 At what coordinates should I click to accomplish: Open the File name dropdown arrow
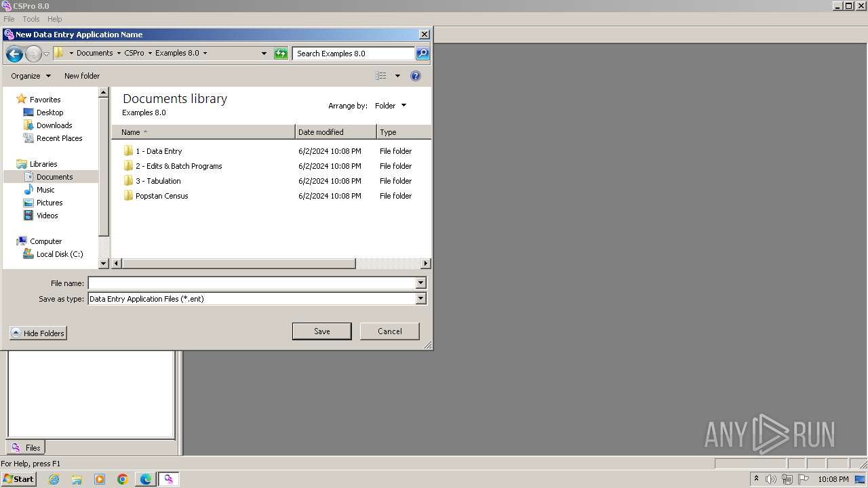point(420,283)
